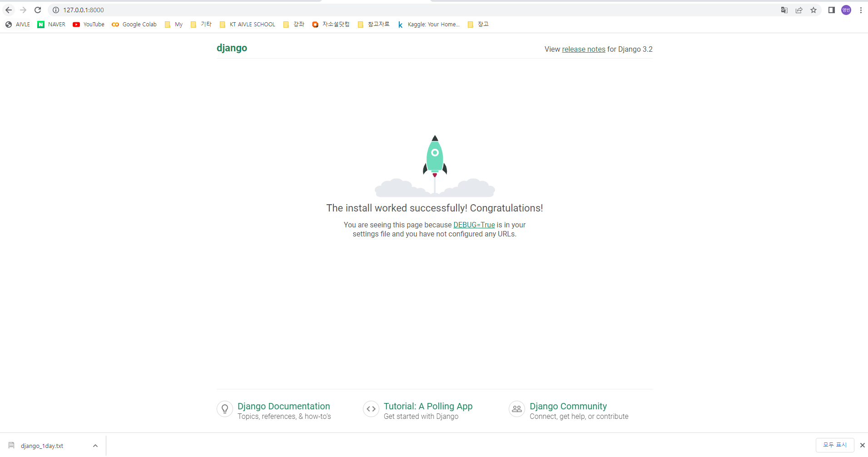Open Tutorial: A Polling App link

pos(428,406)
